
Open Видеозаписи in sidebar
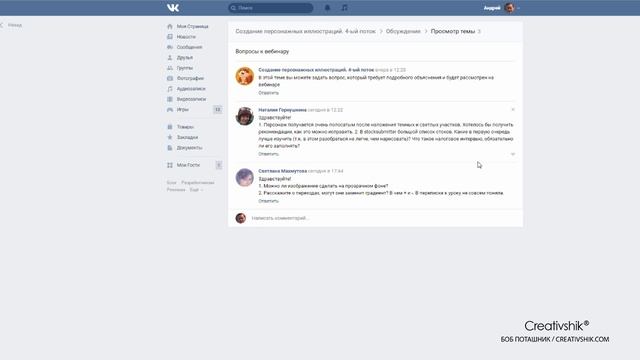[x=191, y=99]
